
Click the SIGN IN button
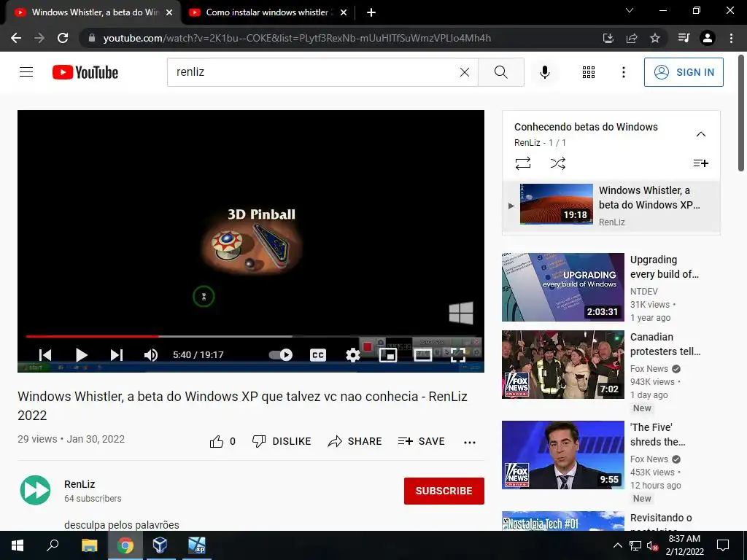684,72
